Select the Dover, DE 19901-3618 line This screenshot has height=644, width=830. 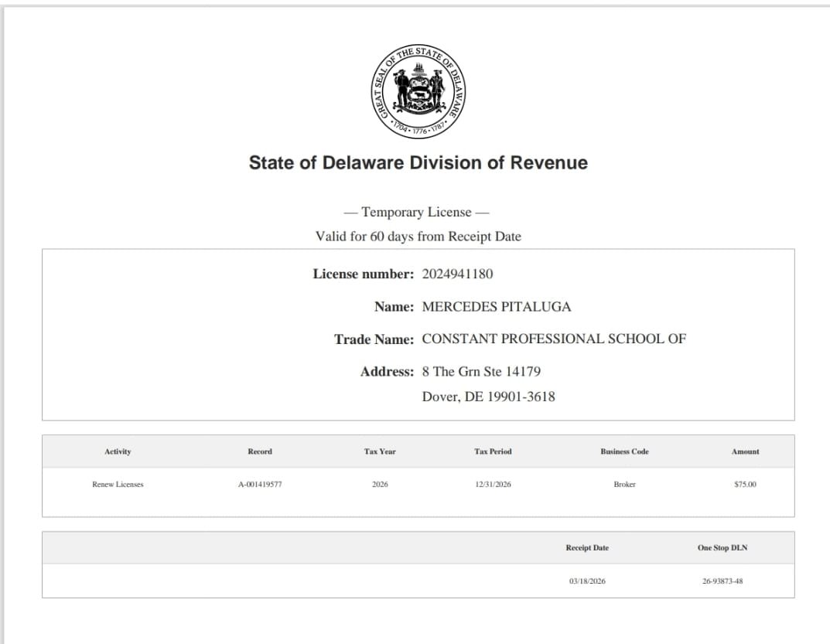[488, 397]
